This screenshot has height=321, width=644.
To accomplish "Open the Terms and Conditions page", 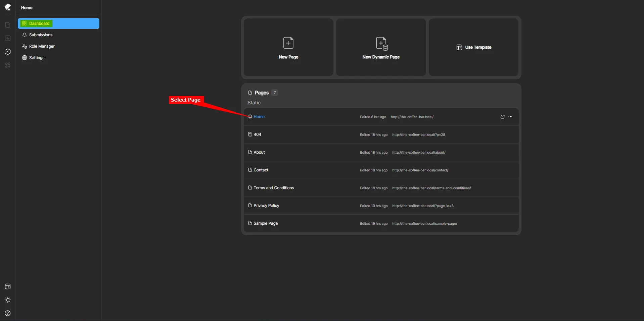I will tap(381, 188).
